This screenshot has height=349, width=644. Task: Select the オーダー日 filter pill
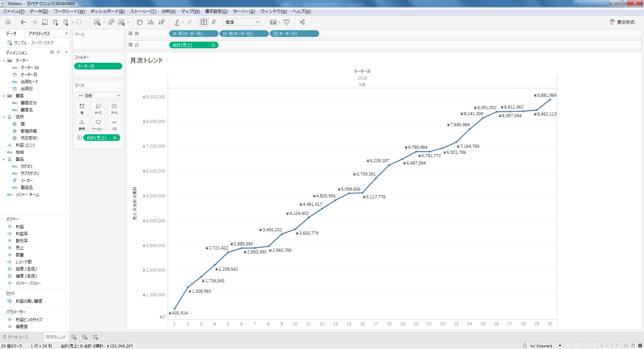point(98,66)
